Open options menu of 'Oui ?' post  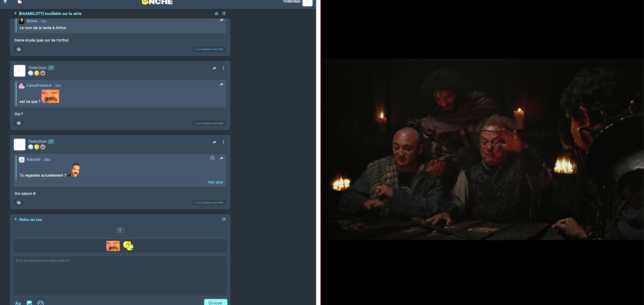[x=223, y=68]
